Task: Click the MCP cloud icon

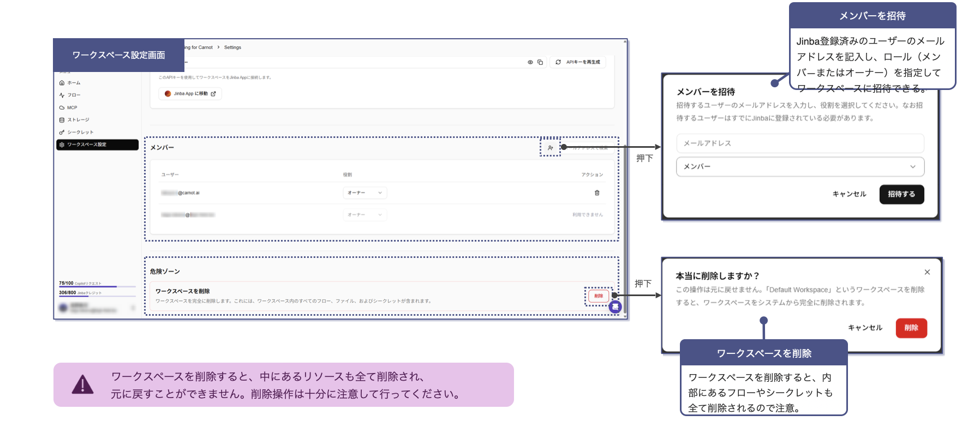Action: pos(62,107)
